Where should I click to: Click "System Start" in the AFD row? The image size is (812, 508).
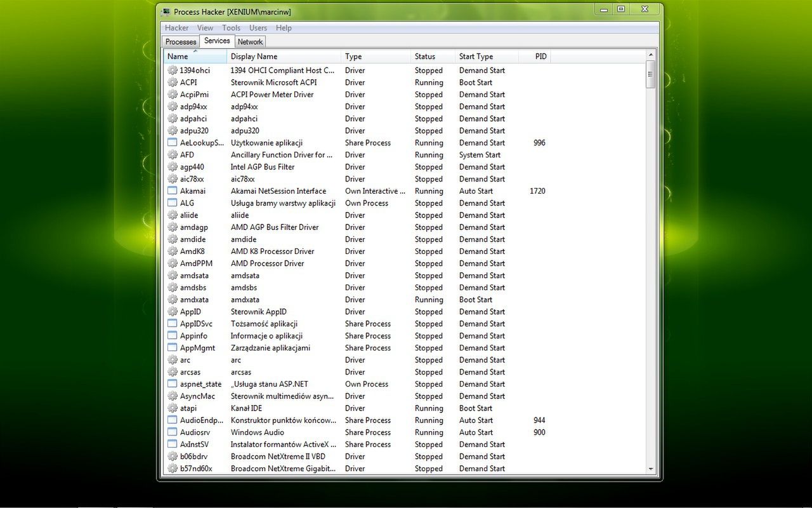pos(480,155)
